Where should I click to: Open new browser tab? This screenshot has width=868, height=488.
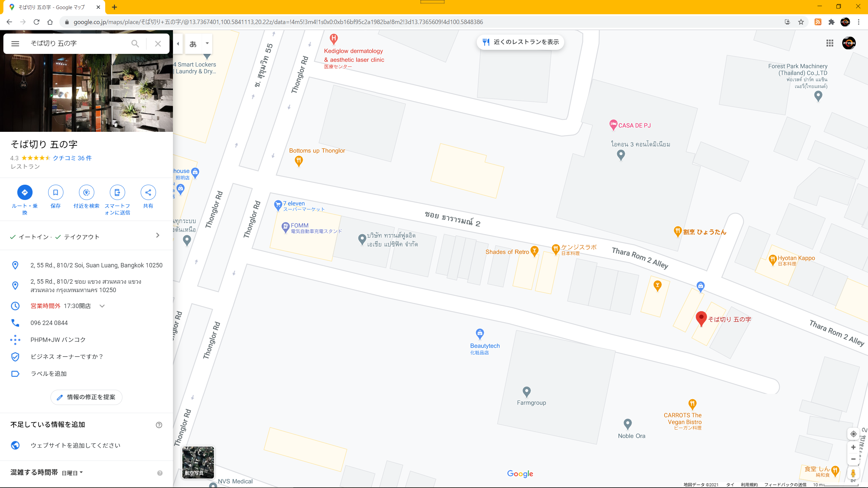pos(115,7)
